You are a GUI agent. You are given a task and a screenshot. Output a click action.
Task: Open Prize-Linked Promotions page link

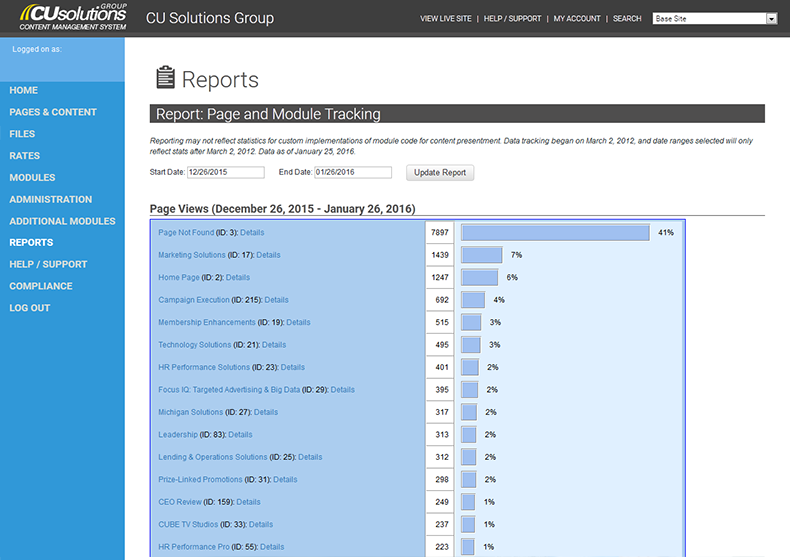(200, 479)
